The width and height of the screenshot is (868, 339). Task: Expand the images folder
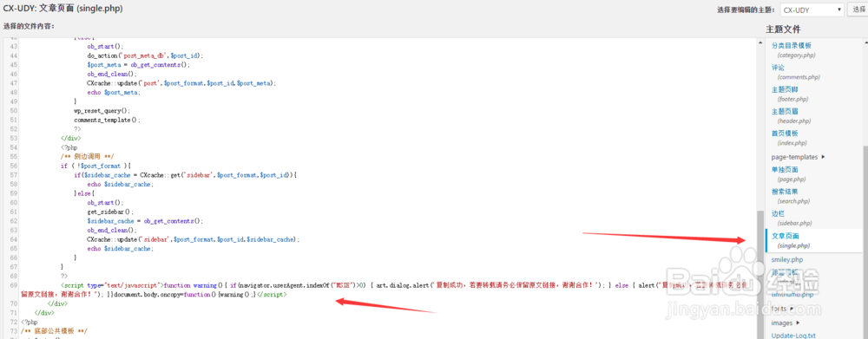coord(786,323)
